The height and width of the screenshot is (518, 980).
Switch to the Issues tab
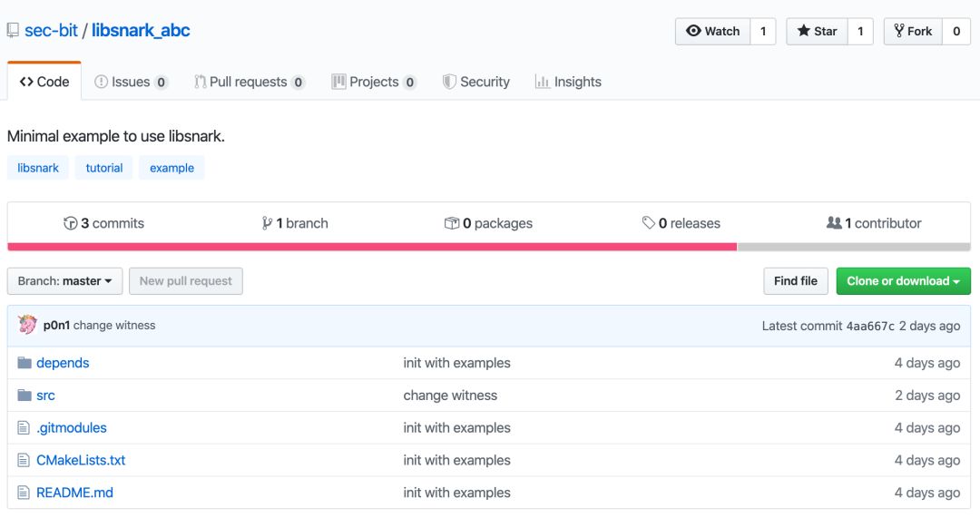[131, 82]
